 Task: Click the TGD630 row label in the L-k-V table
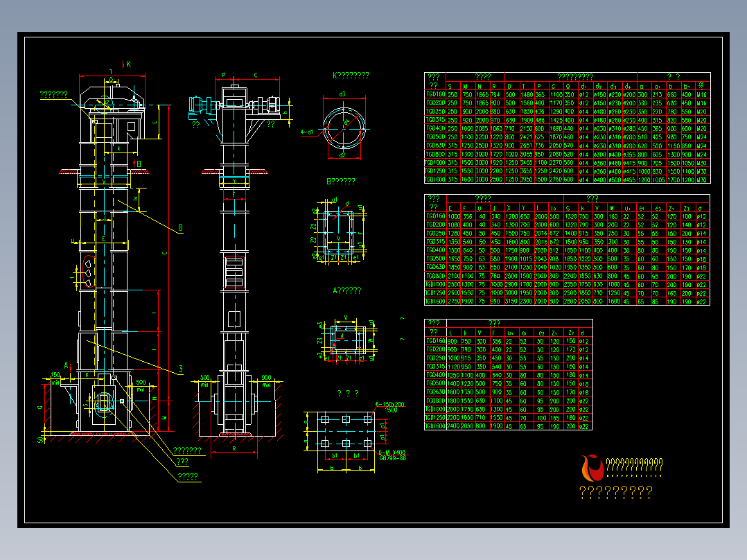coord(435,392)
